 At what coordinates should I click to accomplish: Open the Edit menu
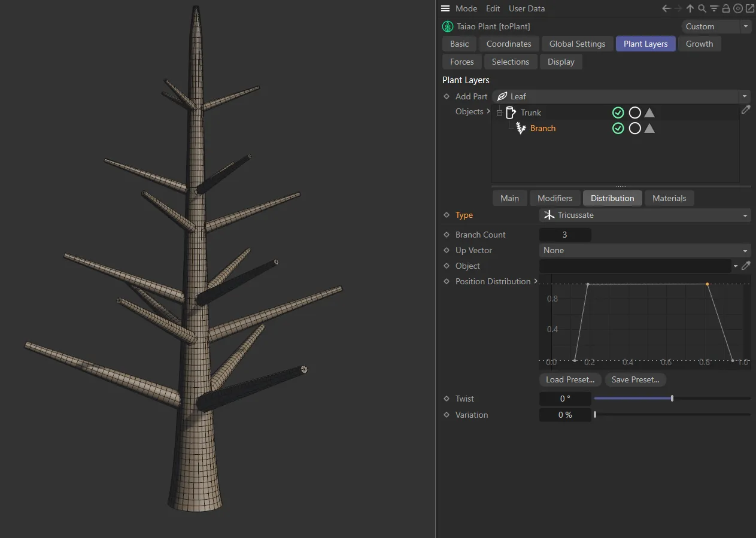pyautogui.click(x=493, y=8)
